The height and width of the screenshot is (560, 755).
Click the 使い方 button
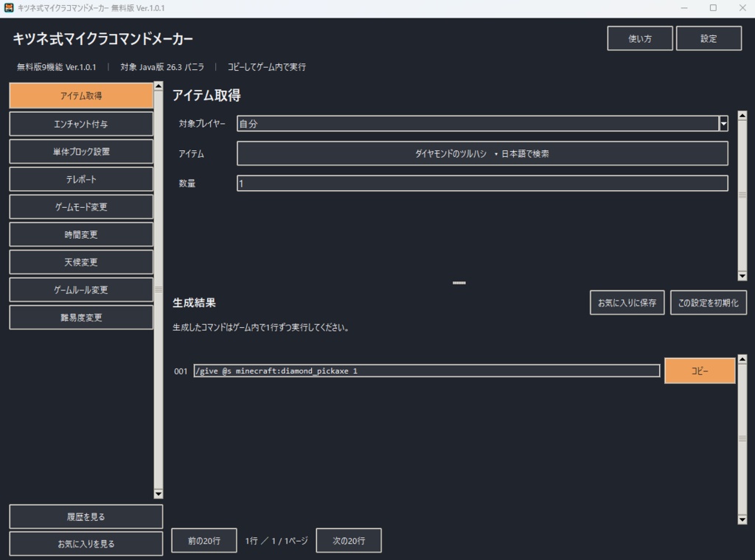coord(640,38)
